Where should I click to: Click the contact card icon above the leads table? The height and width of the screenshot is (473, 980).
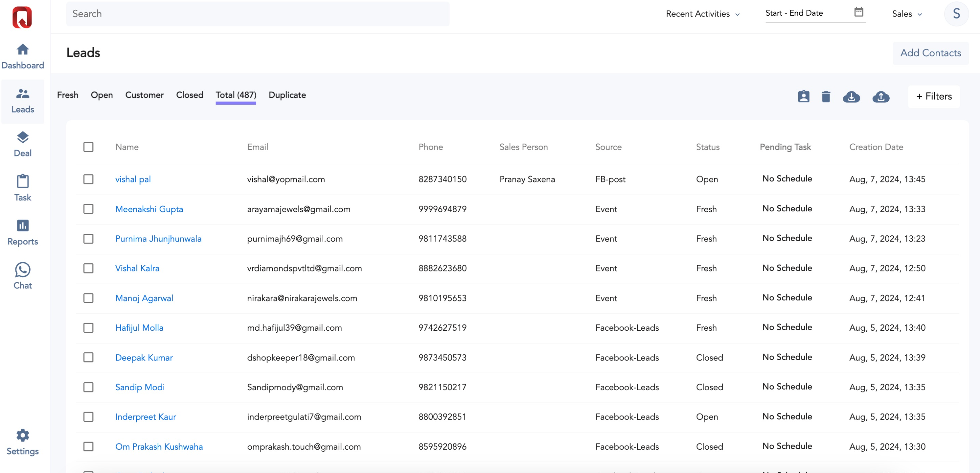click(803, 97)
